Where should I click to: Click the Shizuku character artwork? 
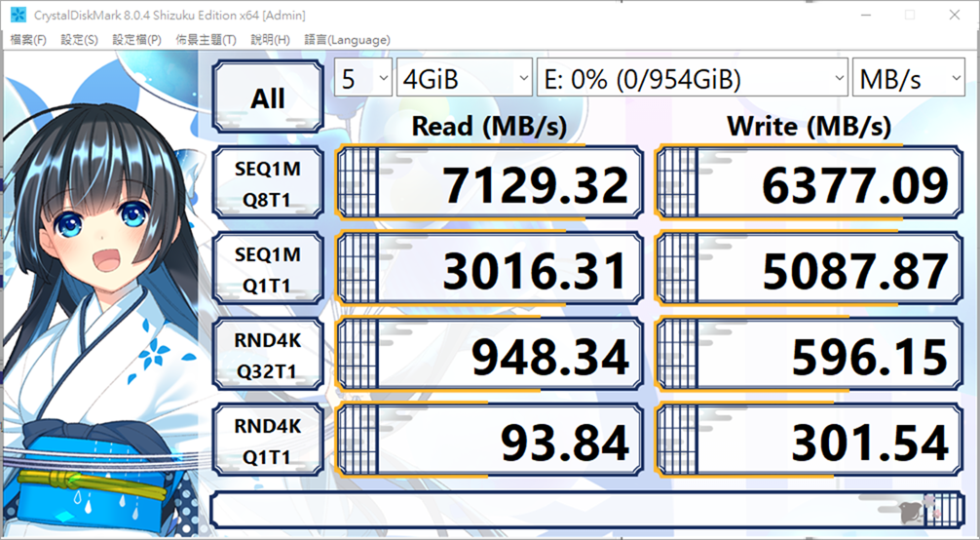click(97, 292)
